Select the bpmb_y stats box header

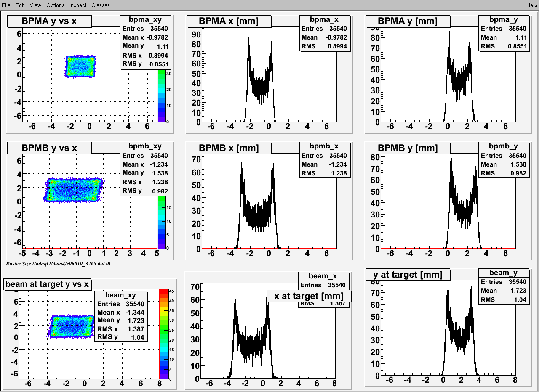point(504,146)
